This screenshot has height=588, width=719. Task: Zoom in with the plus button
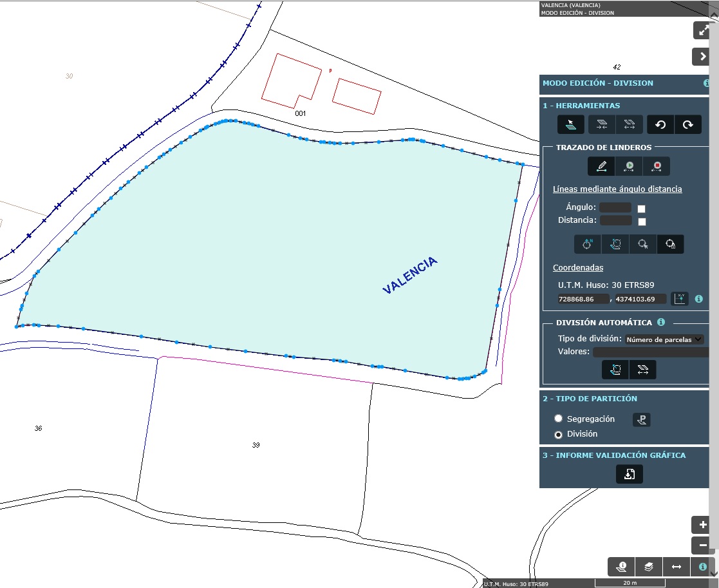(x=702, y=525)
